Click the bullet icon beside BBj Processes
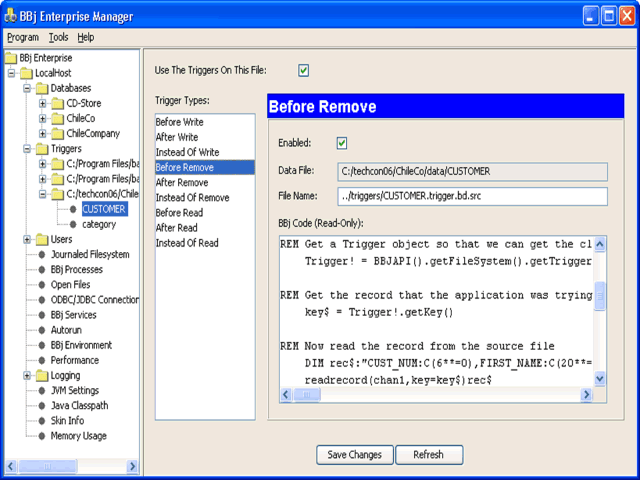Image resolution: width=640 pixels, height=480 pixels. pos(42,270)
